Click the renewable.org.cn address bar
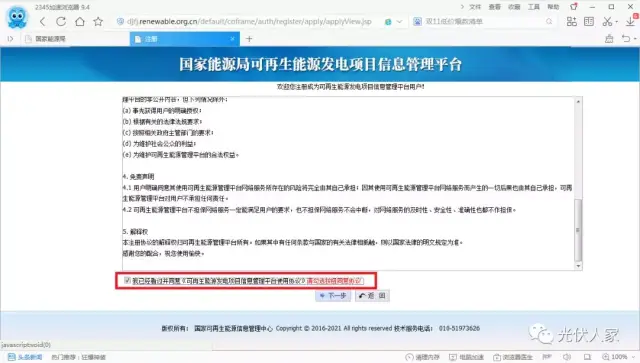Viewport: 640px width, 363px height. coord(249,22)
